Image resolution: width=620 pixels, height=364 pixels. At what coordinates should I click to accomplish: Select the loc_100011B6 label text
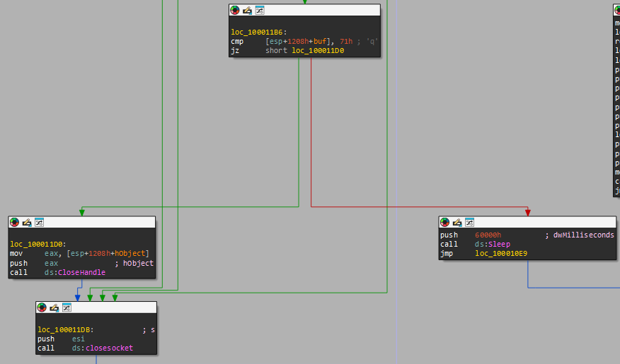(257, 33)
